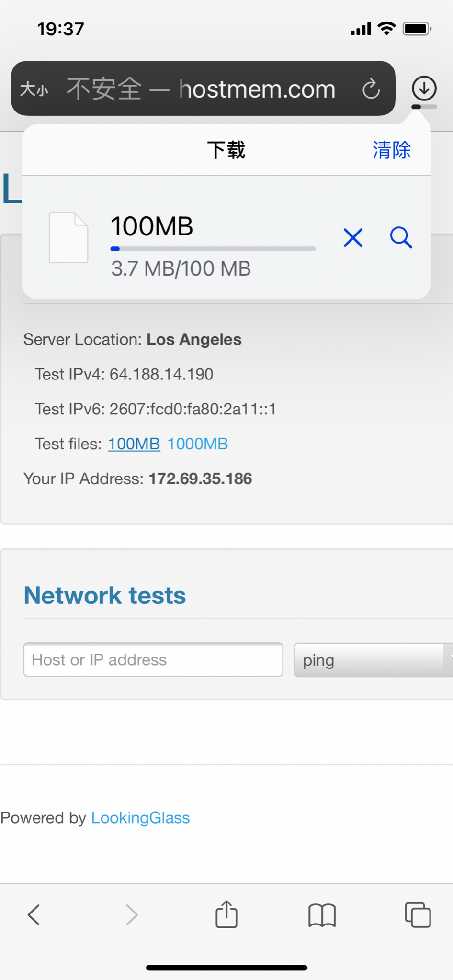The height and width of the screenshot is (980, 453).
Task: Cancel the 100MB download
Action: [353, 237]
